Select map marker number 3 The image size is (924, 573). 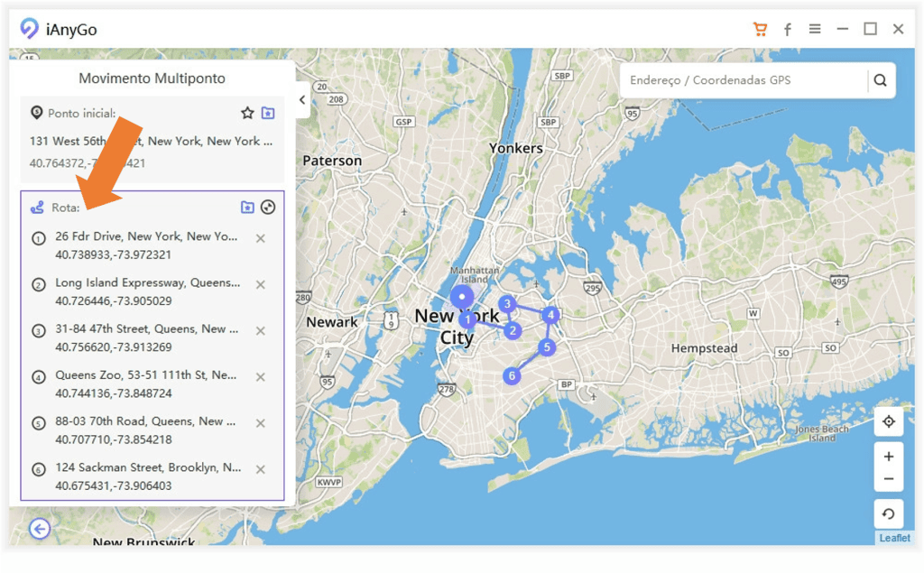tap(507, 304)
